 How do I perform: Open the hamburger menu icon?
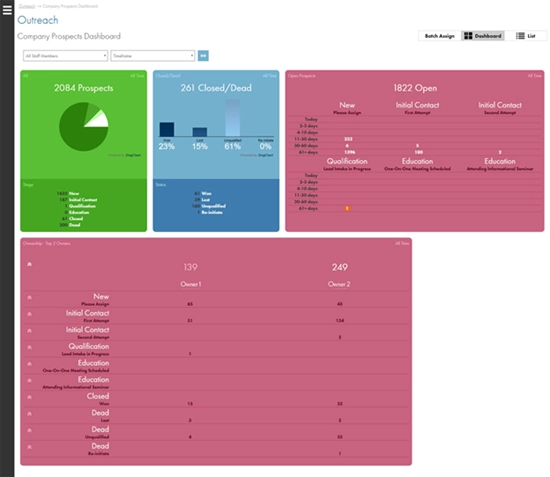coord(7,9)
